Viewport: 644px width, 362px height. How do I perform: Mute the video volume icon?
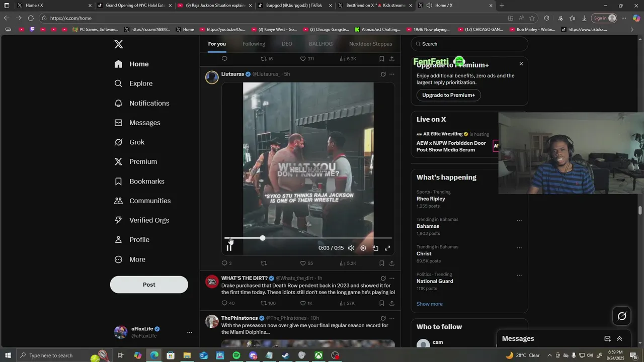(x=351, y=248)
